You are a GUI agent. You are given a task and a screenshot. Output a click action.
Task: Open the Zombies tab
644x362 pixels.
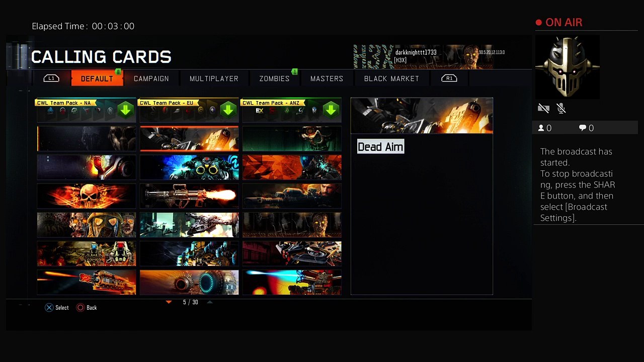point(274,78)
